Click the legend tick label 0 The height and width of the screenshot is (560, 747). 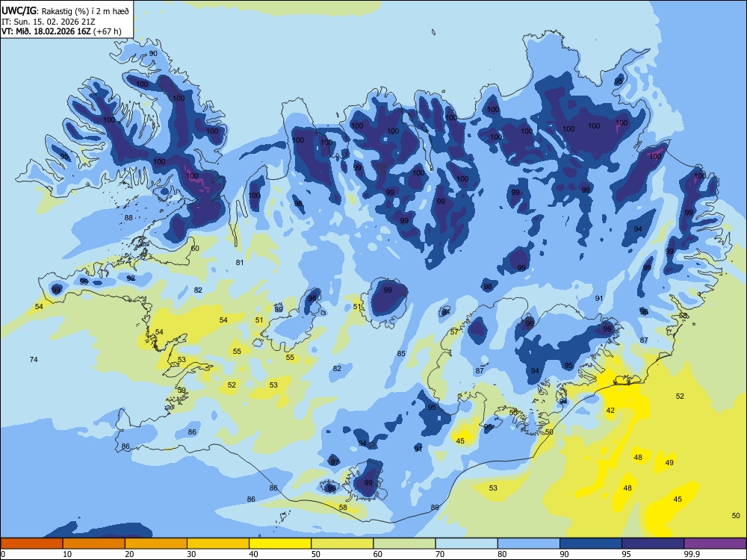point(3,554)
